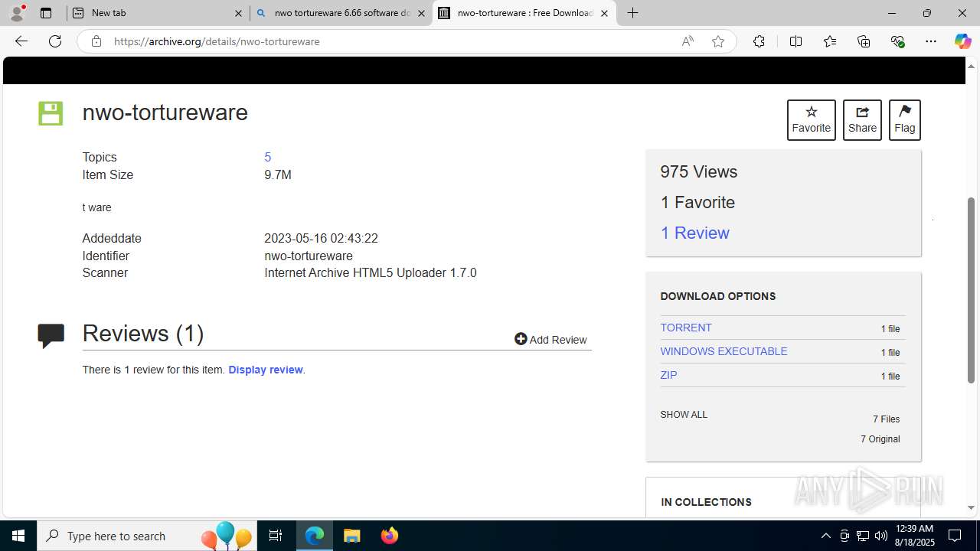The image size is (980, 551).
Task: Download the TORRENT file option
Action: 686,328
